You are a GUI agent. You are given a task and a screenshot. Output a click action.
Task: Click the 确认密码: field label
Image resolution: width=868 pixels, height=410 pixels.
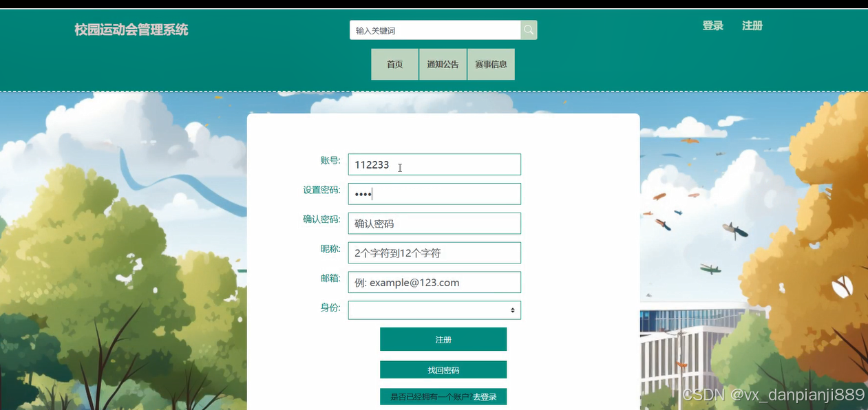click(321, 219)
